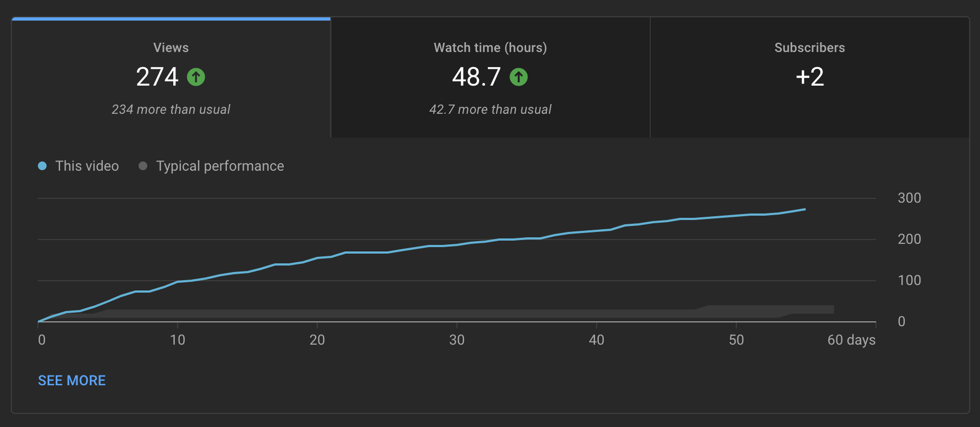Viewport: 980px width, 427px height.
Task: Click the "42.7 more than usual" text
Action: click(x=490, y=109)
